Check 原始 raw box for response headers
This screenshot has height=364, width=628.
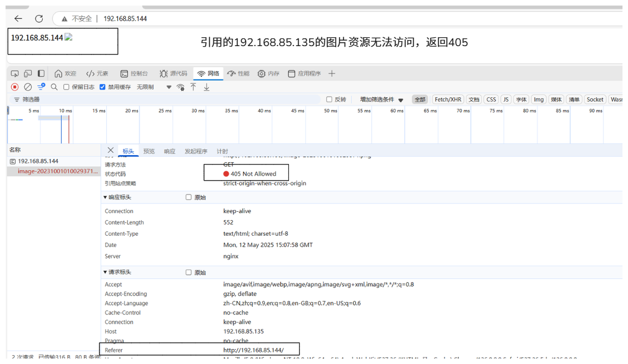pos(188,197)
